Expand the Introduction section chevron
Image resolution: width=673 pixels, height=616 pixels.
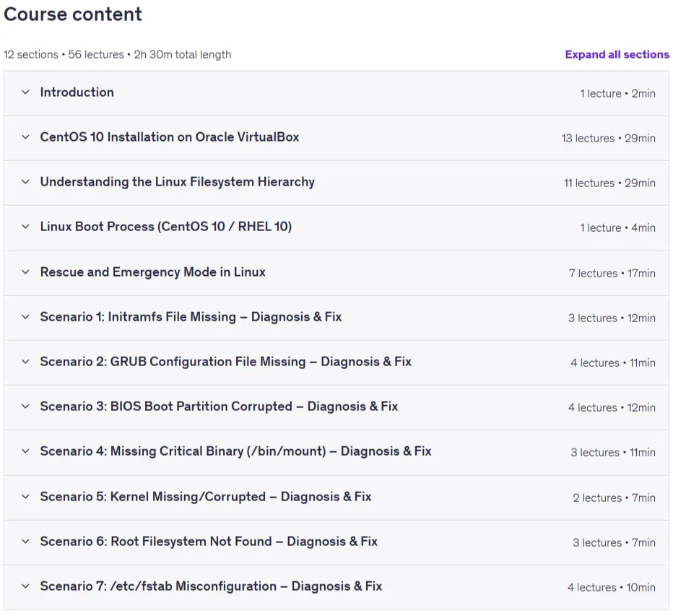pyautogui.click(x=26, y=92)
